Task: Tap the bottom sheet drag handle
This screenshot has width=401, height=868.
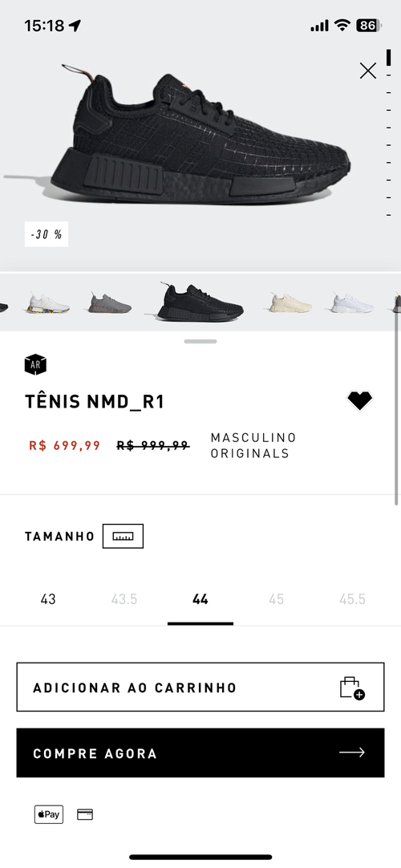Action: (x=200, y=342)
